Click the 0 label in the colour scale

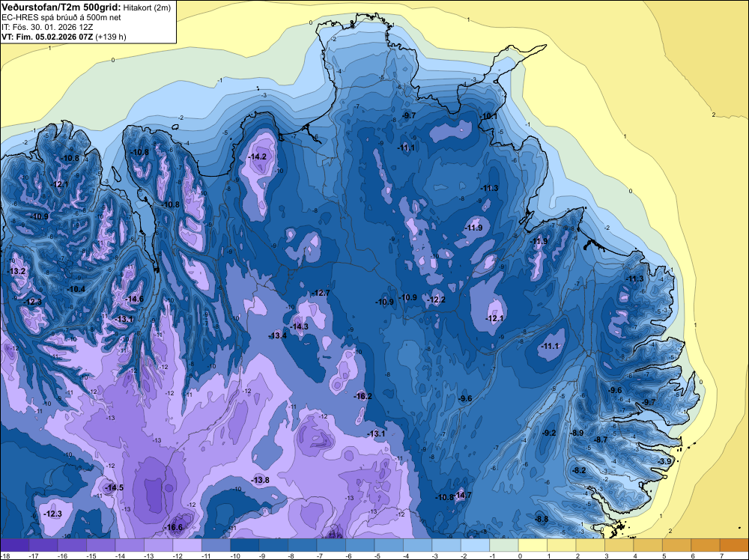[x=521, y=556]
